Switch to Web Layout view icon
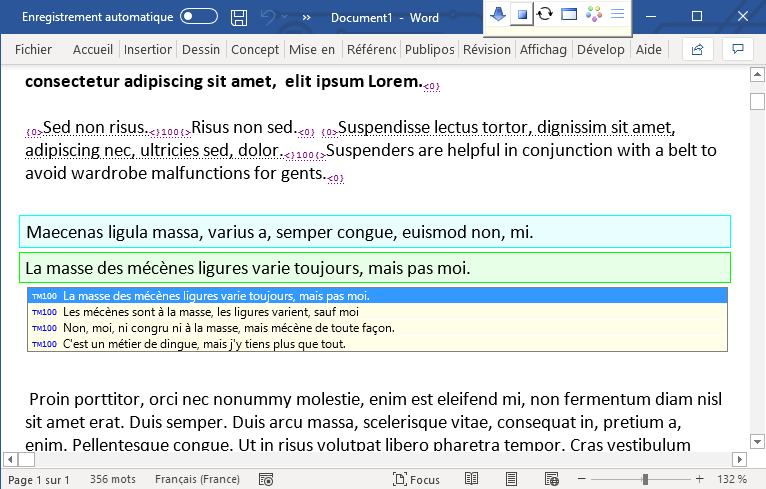The image size is (766, 489). pos(552,479)
